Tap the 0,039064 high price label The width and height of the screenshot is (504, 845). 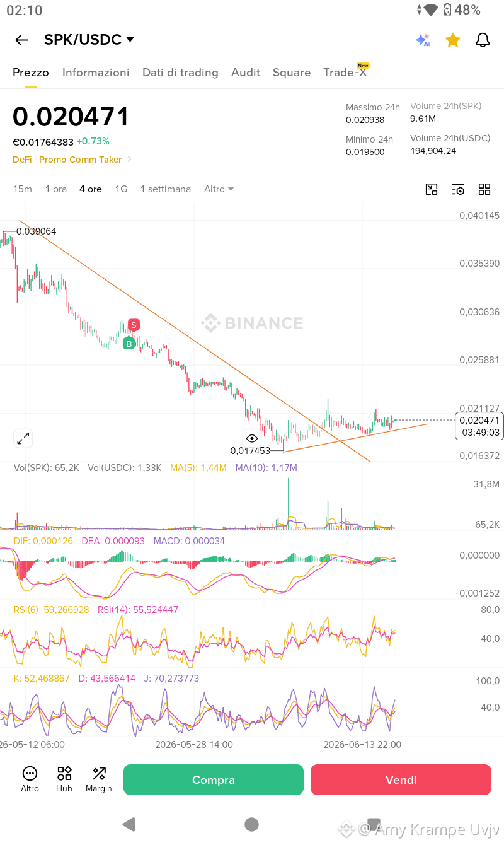[37, 231]
